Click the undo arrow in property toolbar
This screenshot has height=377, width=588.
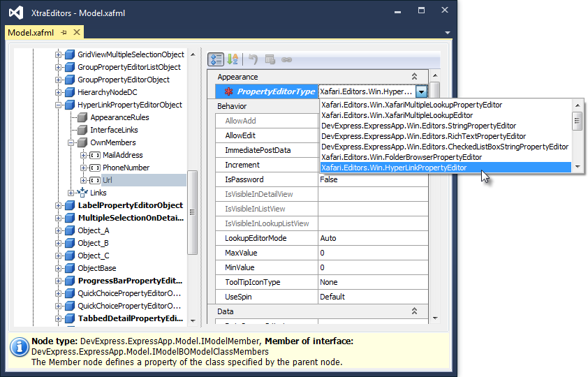[253, 59]
